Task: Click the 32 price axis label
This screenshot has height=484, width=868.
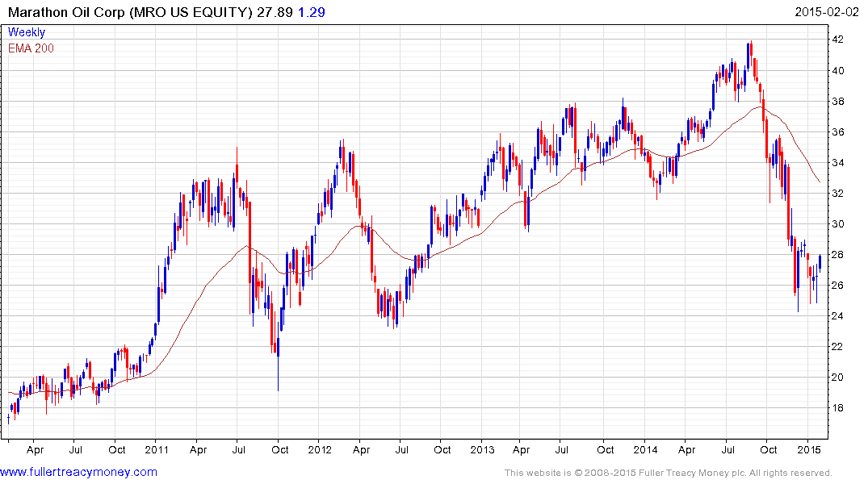Action: pyautogui.click(x=837, y=193)
